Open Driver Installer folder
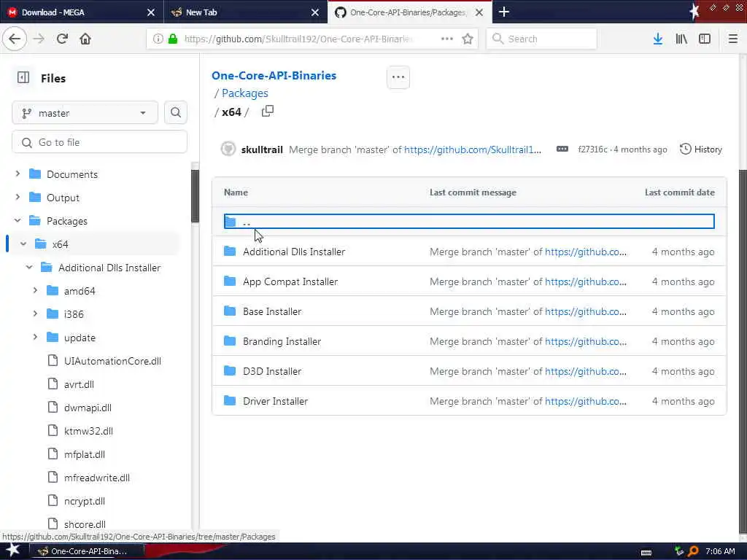The image size is (747, 560). coord(275,401)
